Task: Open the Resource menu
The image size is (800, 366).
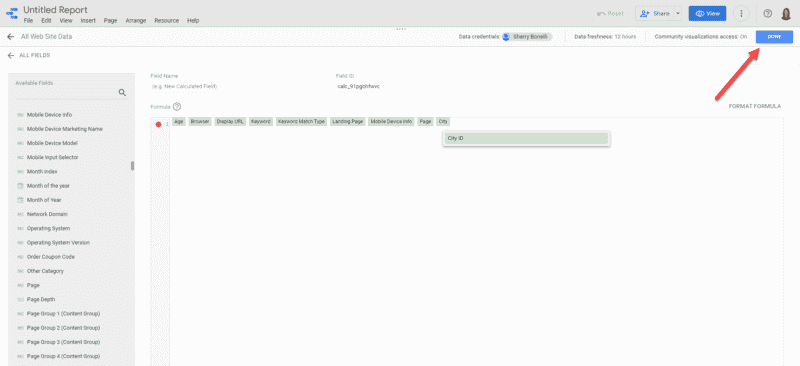Action: coord(167,21)
